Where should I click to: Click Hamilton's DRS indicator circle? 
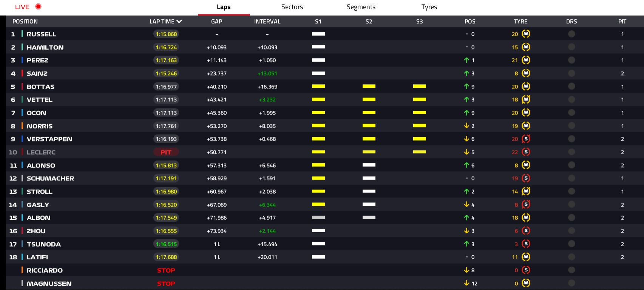(x=571, y=47)
